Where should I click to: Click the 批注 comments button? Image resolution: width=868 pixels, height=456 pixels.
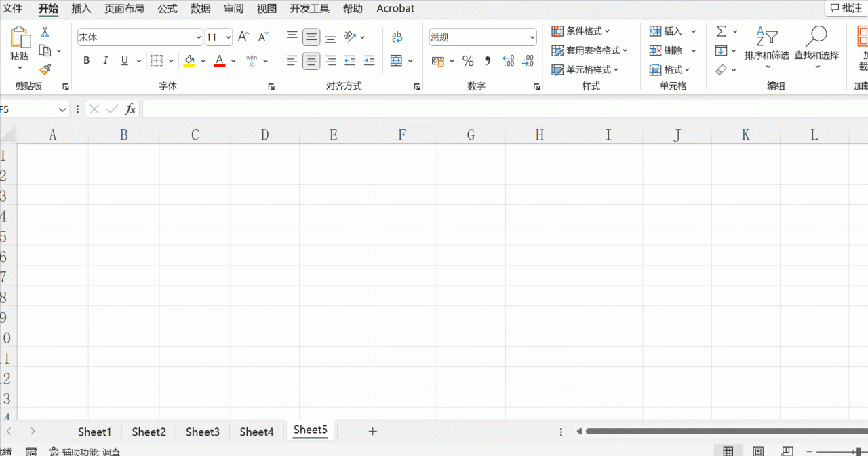point(846,8)
